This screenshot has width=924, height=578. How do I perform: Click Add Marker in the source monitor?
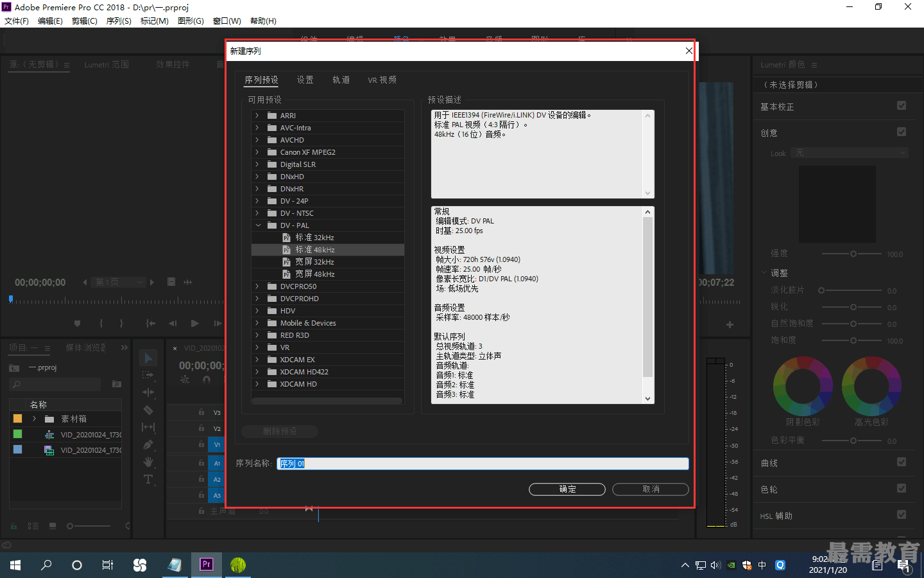(78, 324)
